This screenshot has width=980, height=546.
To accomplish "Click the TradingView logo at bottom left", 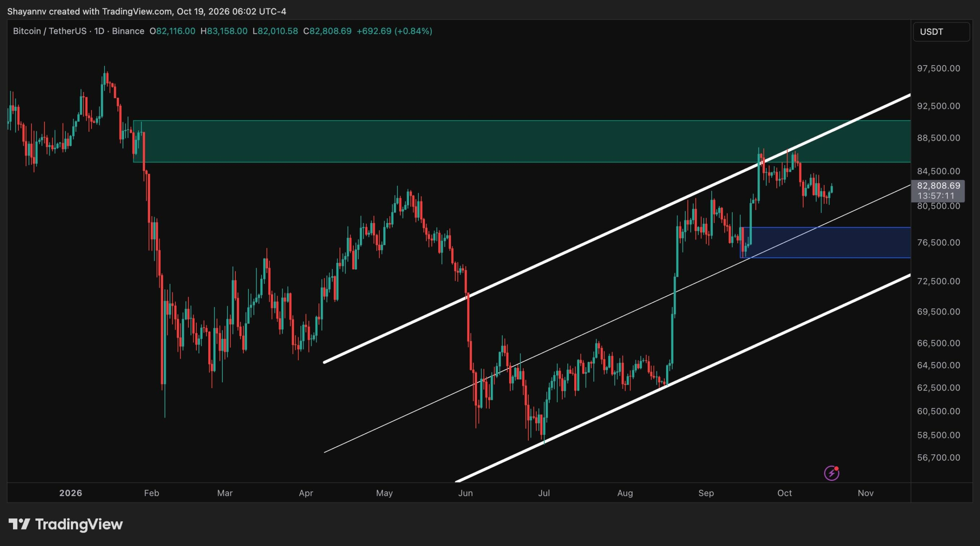I will pyautogui.click(x=65, y=524).
